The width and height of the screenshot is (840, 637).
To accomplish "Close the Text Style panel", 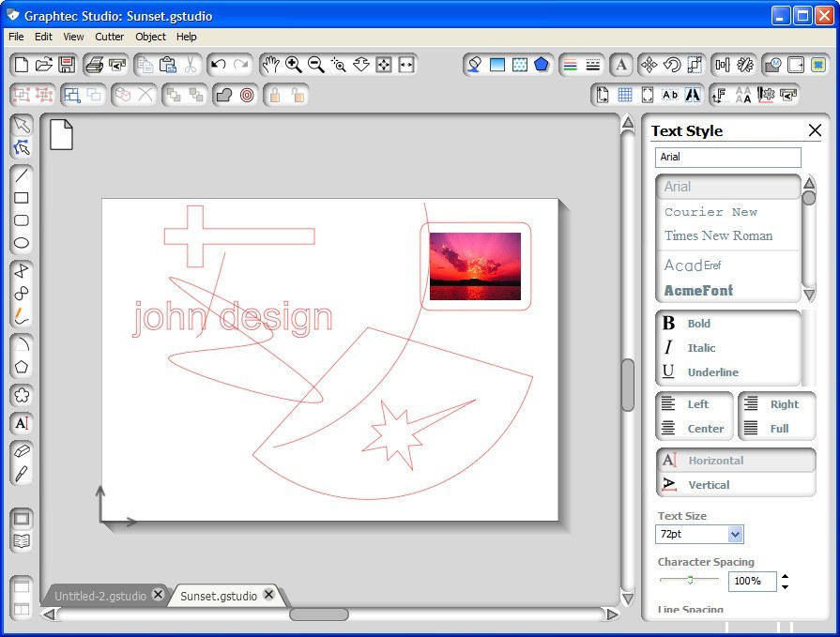I will point(815,130).
